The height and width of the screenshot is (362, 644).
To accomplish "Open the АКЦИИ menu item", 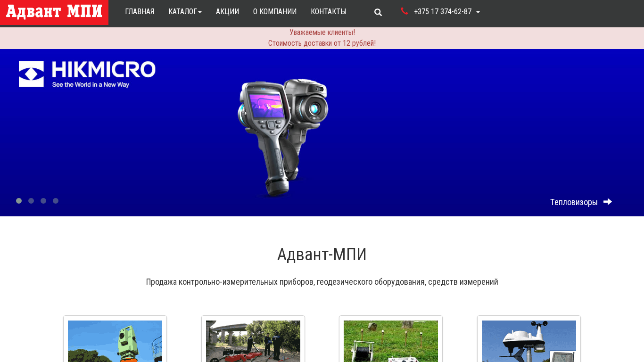I will [227, 12].
